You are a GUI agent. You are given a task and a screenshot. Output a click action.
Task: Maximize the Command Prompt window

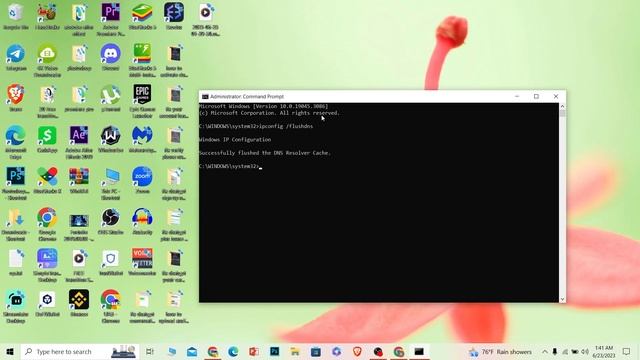point(536,96)
